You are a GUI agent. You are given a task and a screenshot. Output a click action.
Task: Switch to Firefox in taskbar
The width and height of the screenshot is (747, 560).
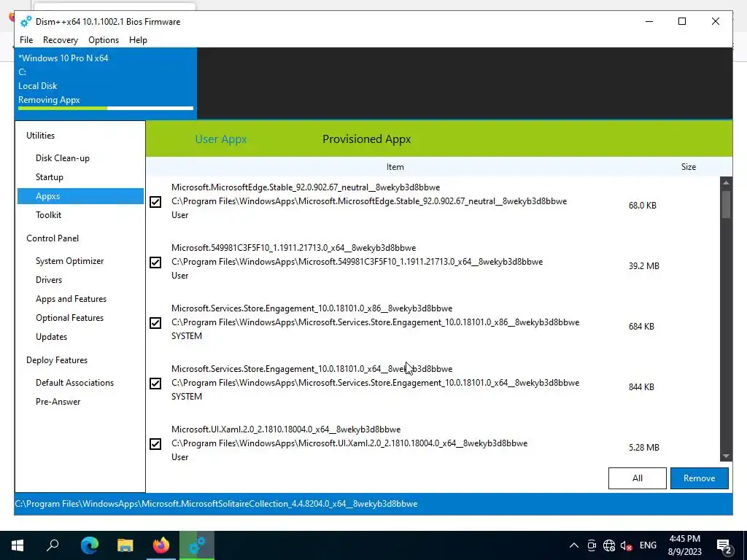161,545
